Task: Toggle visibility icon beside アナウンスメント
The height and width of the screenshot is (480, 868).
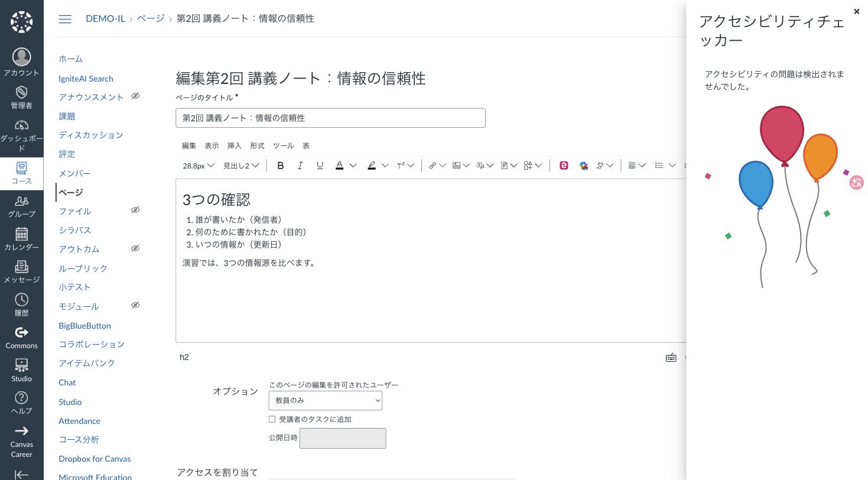Action: pyautogui.click(x=135, y=96)
